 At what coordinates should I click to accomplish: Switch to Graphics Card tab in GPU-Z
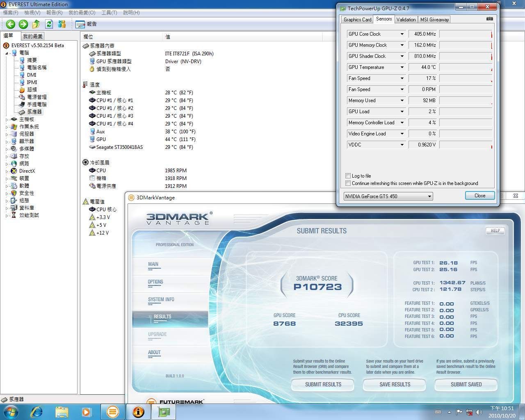point(357,19)
